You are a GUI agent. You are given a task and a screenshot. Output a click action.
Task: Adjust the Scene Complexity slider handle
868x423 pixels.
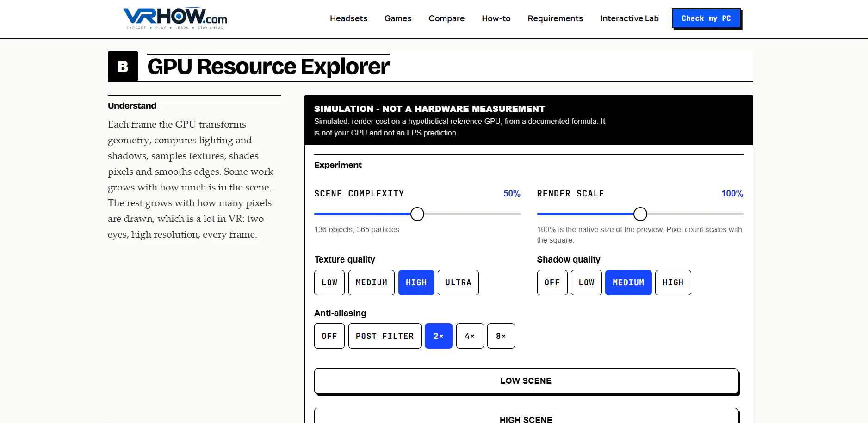417,214
